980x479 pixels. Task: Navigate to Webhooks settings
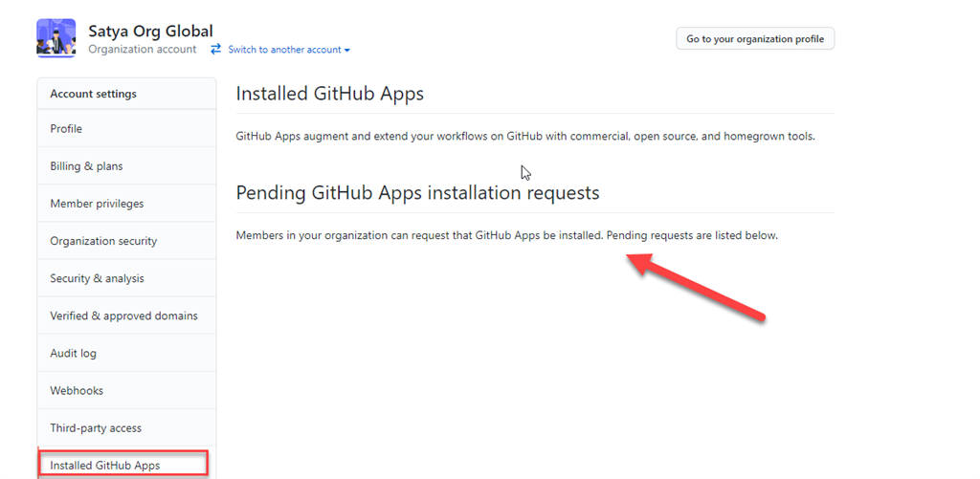77,390
